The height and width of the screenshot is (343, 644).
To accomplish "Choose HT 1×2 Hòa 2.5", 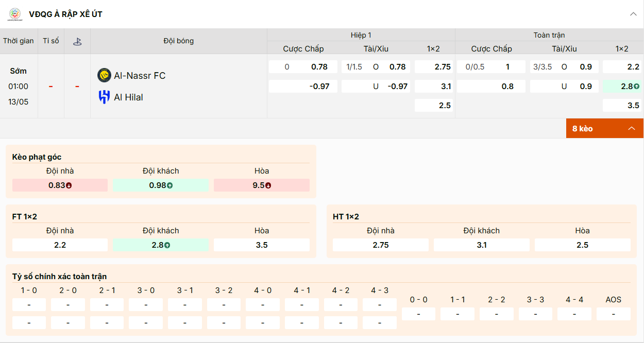I will coord(583,245).
